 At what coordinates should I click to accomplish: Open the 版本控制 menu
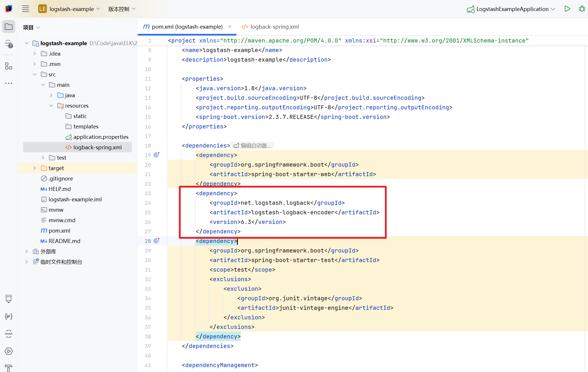click(x=122, y=9)
